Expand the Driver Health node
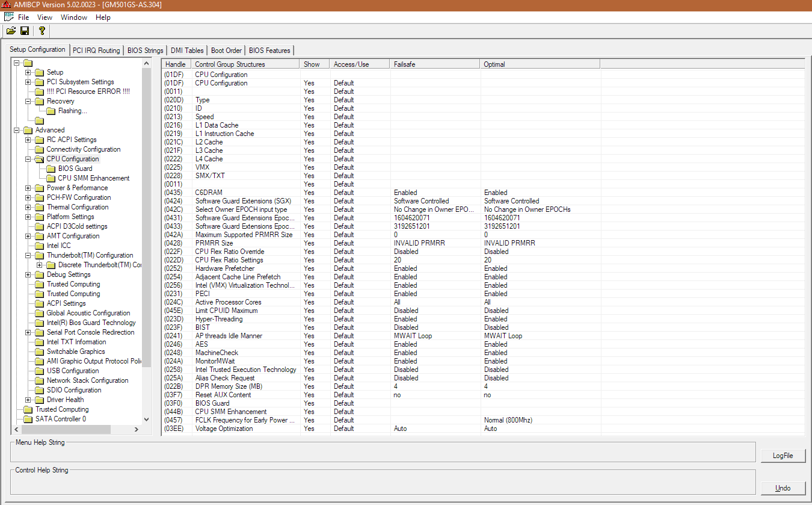The width and height of the screenshot is (812, 505). pos(28,400)
